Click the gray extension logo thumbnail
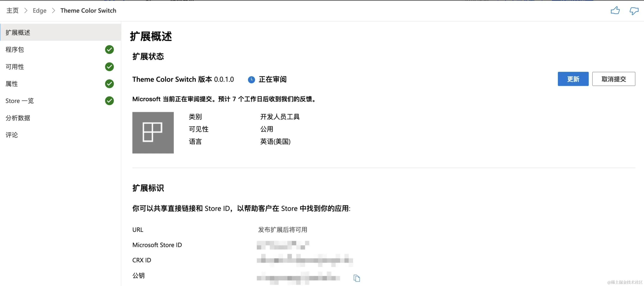Image resolution: width=644 pixels, height=286 pixels. [x=153, y=132]
